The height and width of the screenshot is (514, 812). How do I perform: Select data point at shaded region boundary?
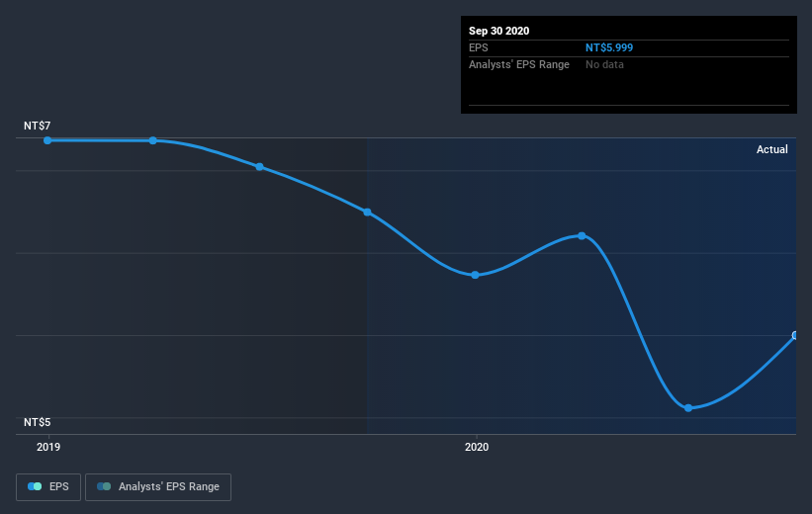tap(367, 213)
